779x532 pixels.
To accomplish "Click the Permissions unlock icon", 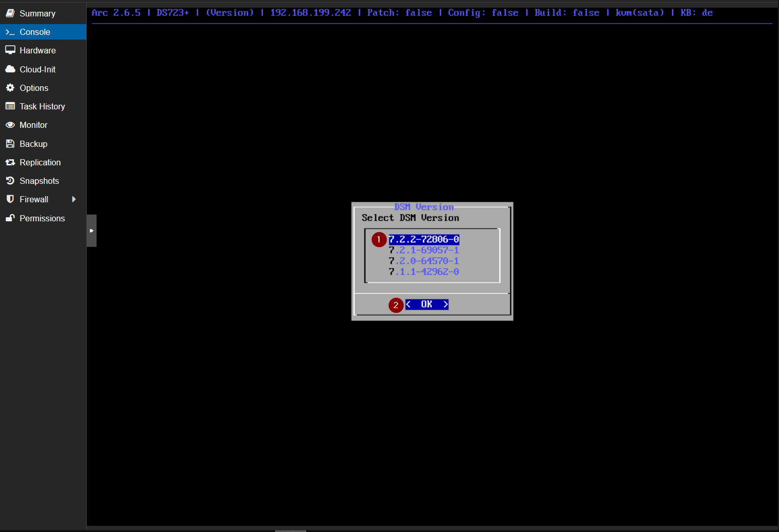I will tap(10, 218).
